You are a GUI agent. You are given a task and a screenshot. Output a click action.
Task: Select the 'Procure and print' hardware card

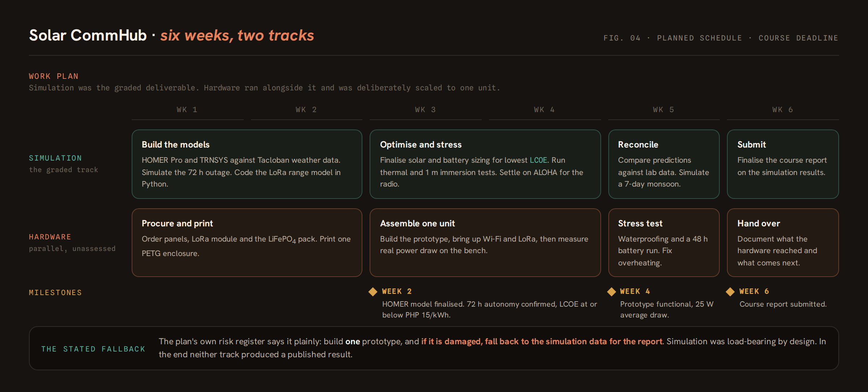click(247, 243)
